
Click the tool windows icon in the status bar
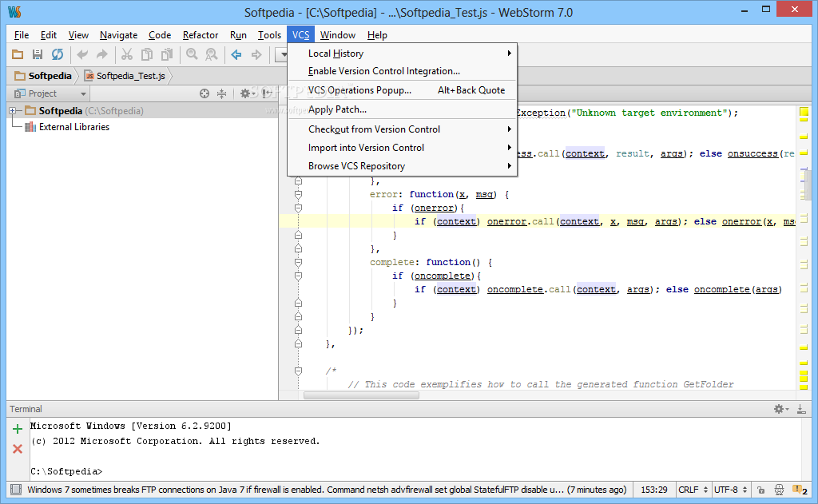coord(16,490)
